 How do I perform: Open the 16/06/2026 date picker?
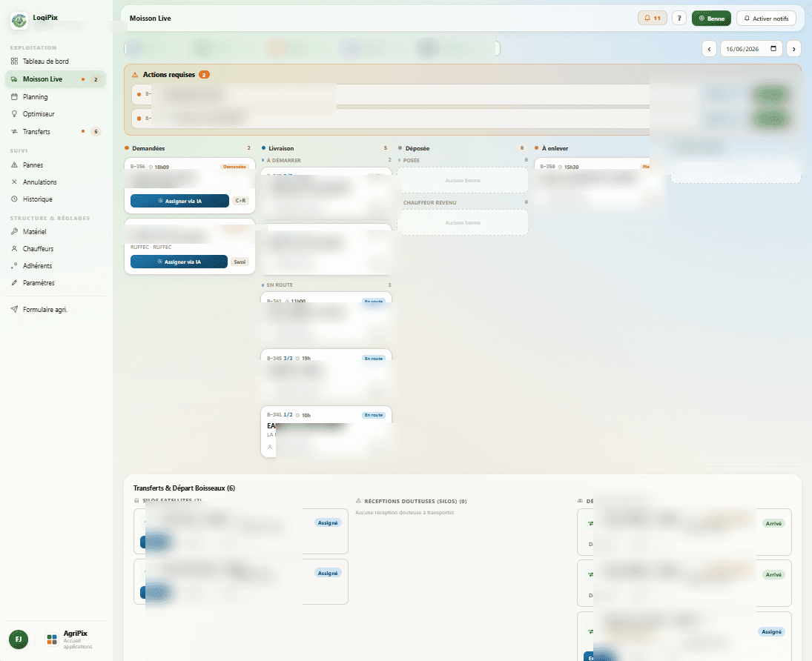coord(751,49)
